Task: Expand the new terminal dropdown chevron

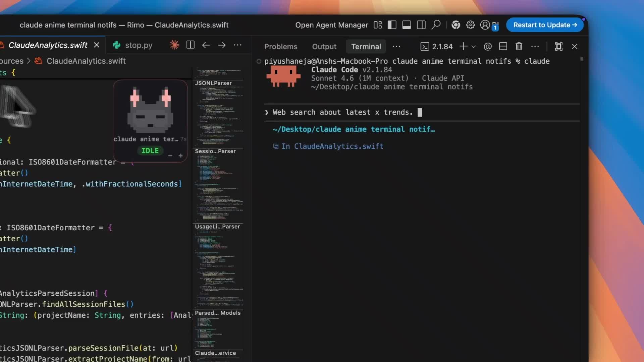Action: pos(474,47)
